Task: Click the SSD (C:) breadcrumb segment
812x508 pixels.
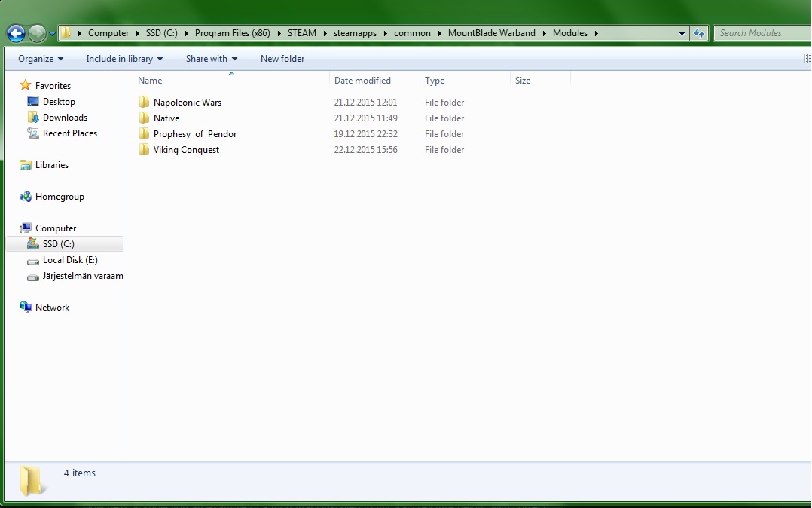Action: (x=161, y=33)
